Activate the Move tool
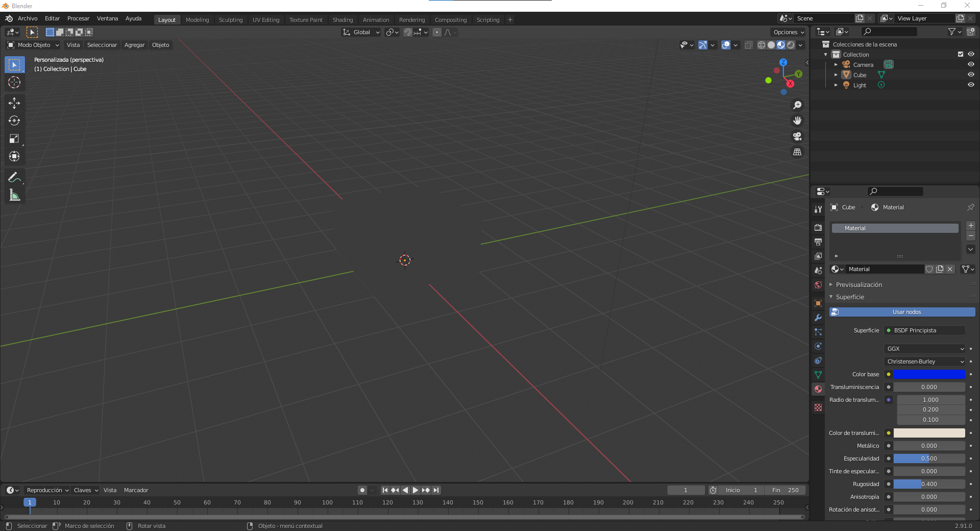The width and height of the screenshot is (980, 531). click(x=14, y=103)
